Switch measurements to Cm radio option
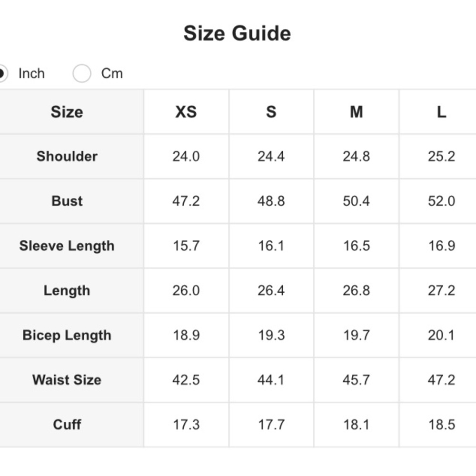 82,74
